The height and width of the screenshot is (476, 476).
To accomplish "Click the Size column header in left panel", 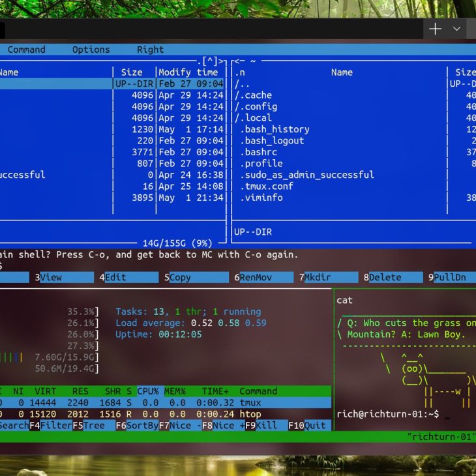I will click(x=132, y=72).
